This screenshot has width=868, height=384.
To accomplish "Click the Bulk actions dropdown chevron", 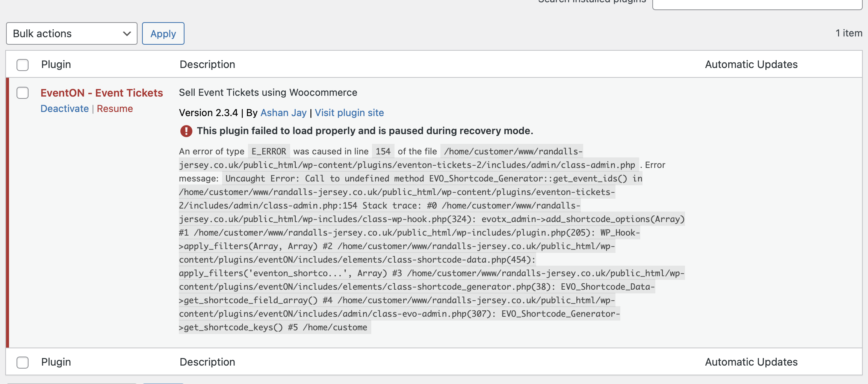I will (x=127, y=33).
